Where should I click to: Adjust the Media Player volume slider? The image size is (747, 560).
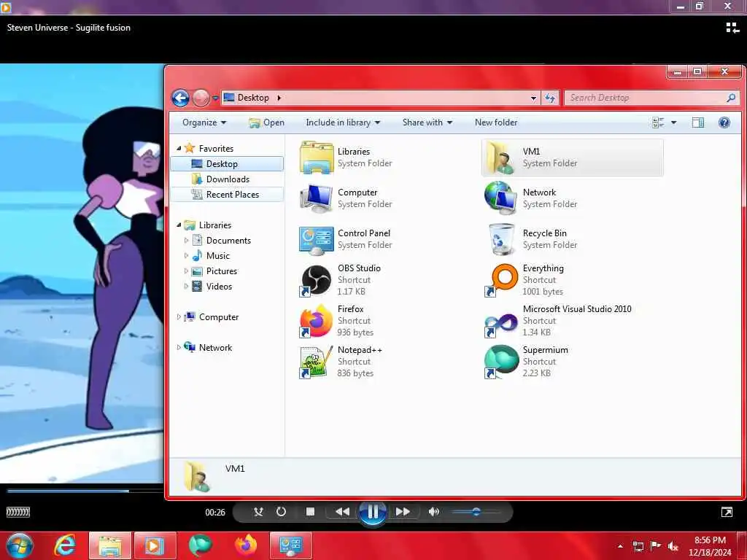click(476, 512)
